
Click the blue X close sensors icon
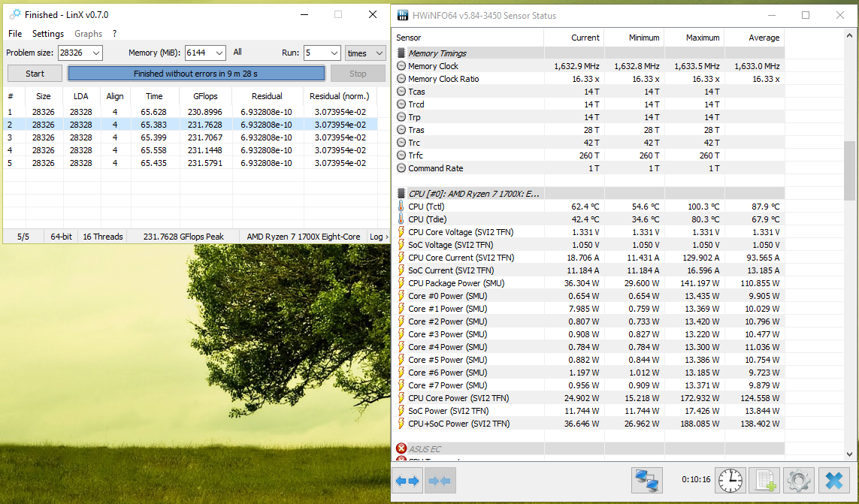(833, 481)
